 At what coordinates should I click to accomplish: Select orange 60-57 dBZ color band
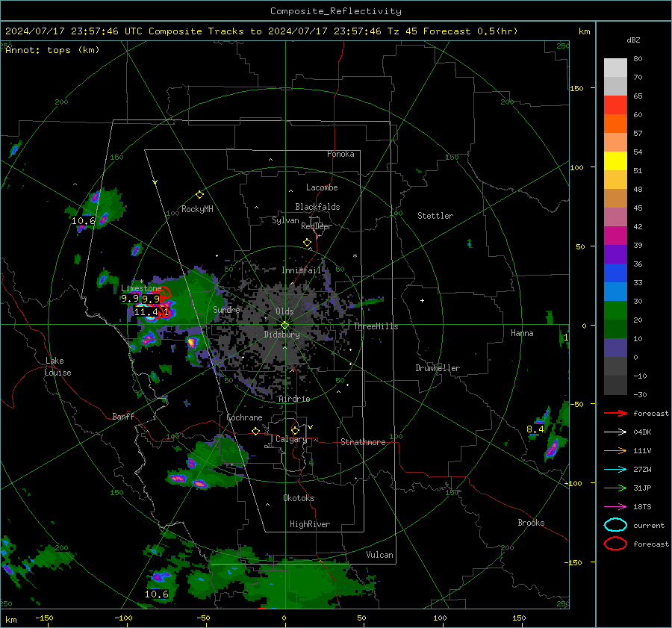click(615, 124)
